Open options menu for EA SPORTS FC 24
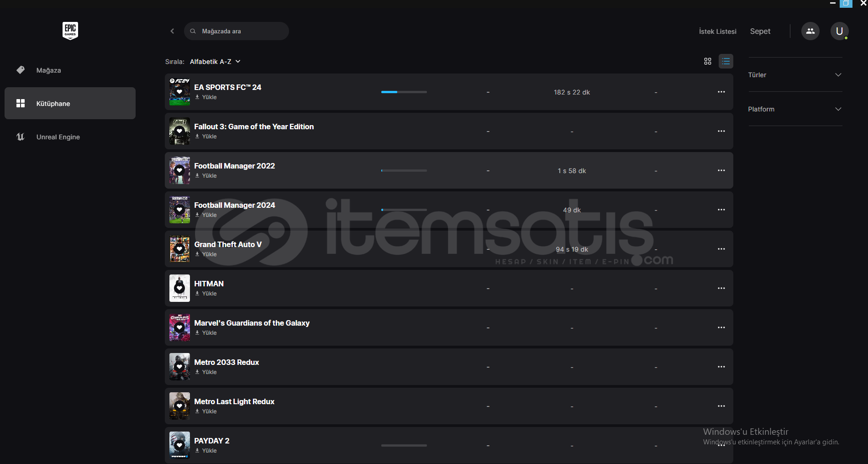 pyautogui.click(x=721, y=92)
